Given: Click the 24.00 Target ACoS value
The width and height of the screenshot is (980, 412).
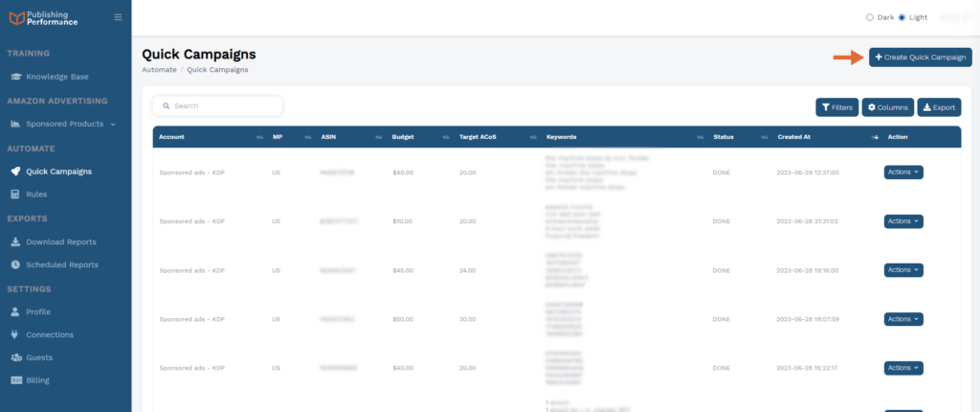Looking at the screenshot, I should [x=467, y=270].
